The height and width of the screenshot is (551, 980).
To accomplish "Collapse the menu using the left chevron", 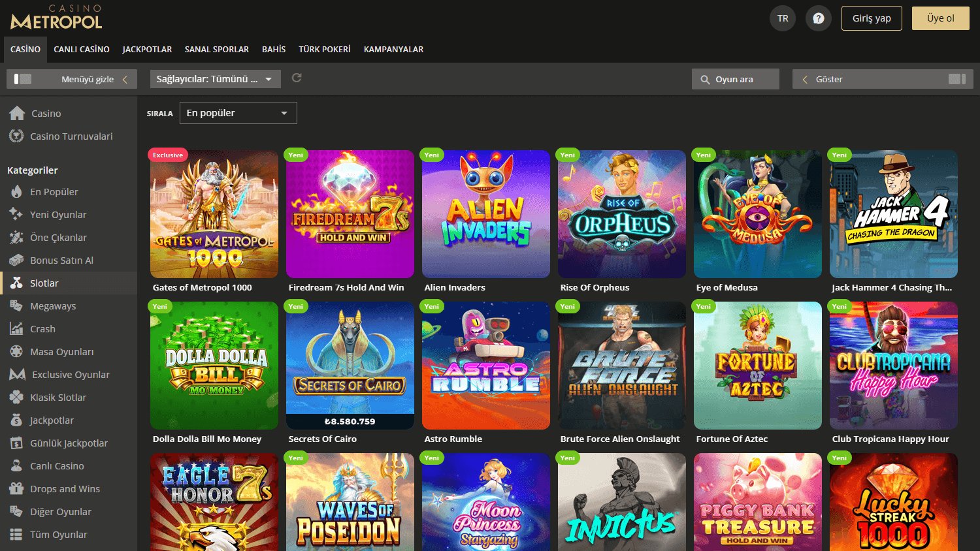I will (125, 78).
